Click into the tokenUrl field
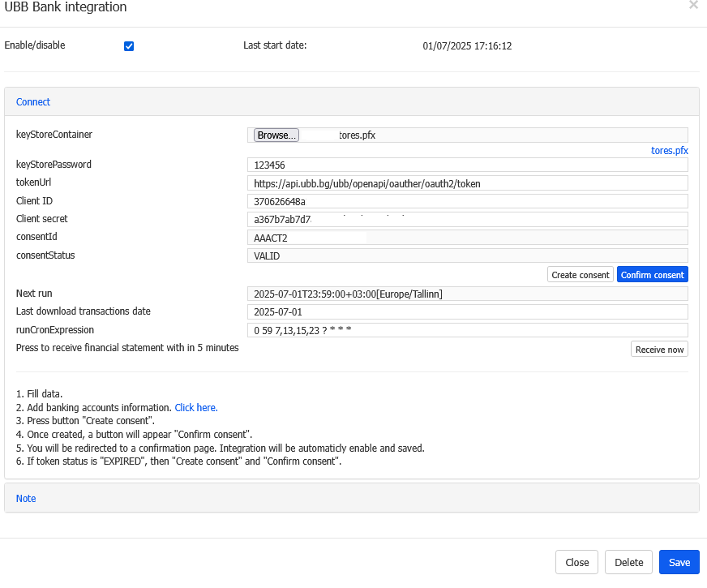This screenshot has width=707, height=588. (468, 183)
